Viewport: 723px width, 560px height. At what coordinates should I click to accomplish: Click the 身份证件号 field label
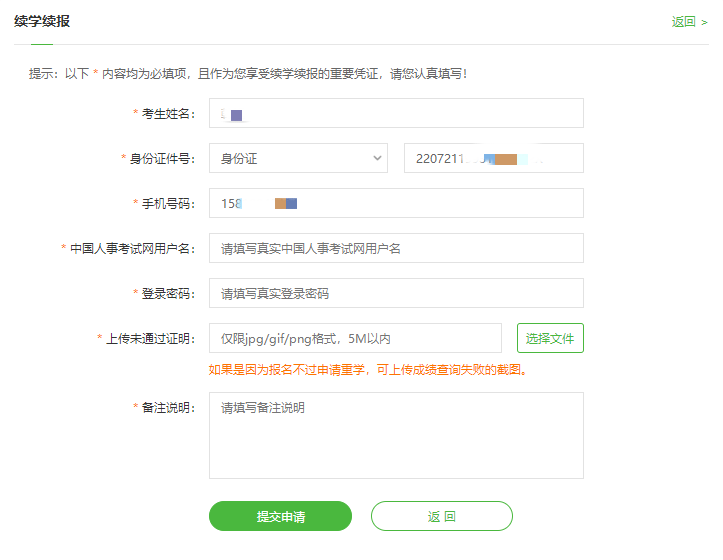click(162, 158)
